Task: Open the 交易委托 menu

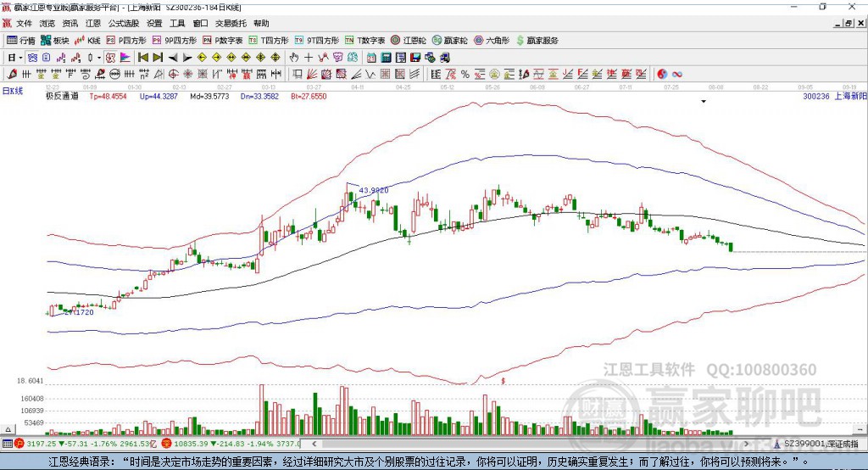Action: point(231,23)
